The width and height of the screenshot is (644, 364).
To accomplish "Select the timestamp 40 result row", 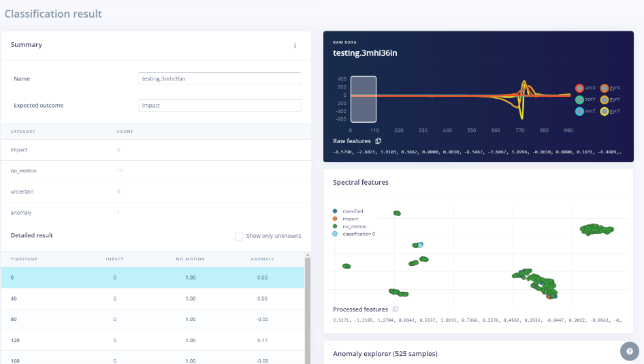I will 153,299.
